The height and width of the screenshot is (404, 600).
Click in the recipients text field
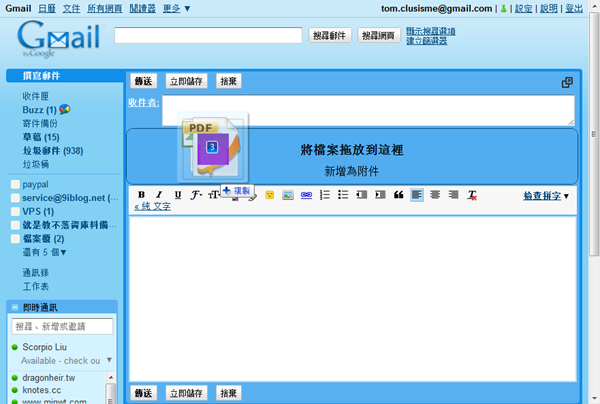[368, 110]
